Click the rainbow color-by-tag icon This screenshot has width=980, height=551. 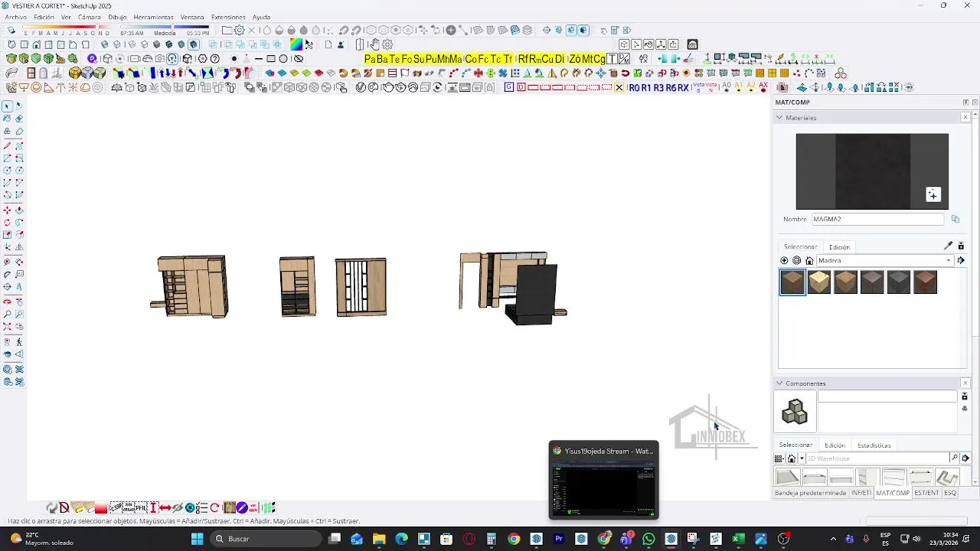(296, 44)
